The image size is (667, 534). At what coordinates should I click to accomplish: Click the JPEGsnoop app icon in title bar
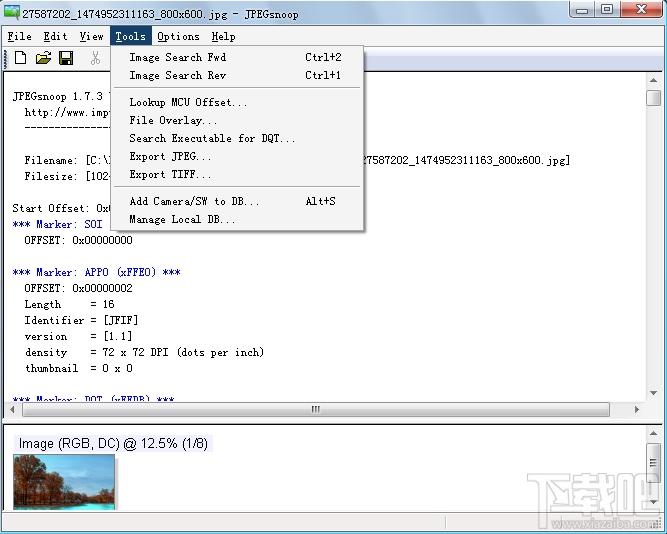tap(11, 12)
